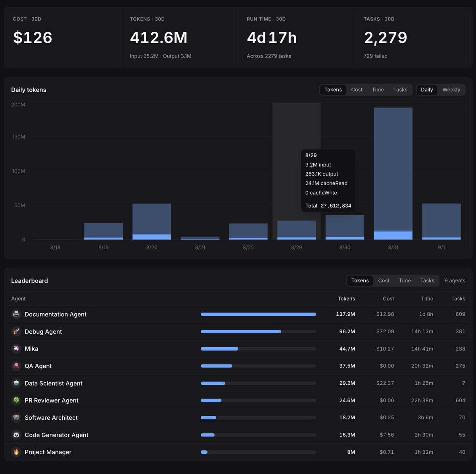This screenshot has width=476, height=474.
Task: Open the Project Manager name
Action: [48, 452]
